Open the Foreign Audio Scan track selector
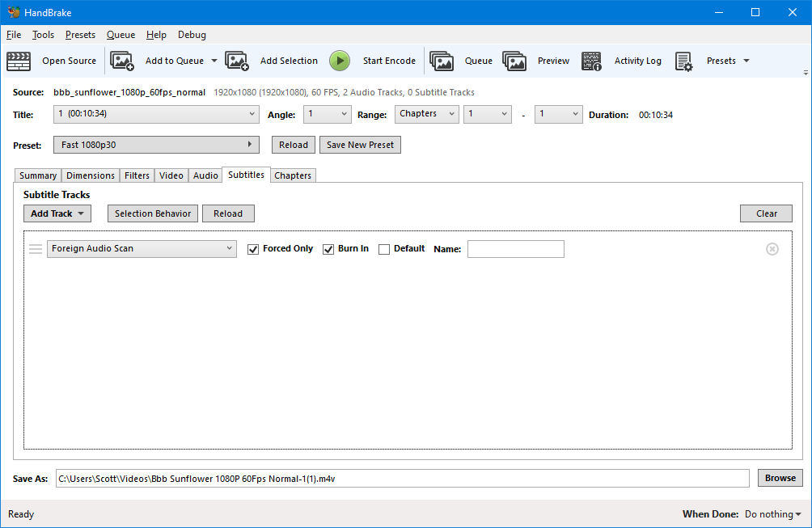This screenshot has width=812, height=528. click(x=142, y=248)
